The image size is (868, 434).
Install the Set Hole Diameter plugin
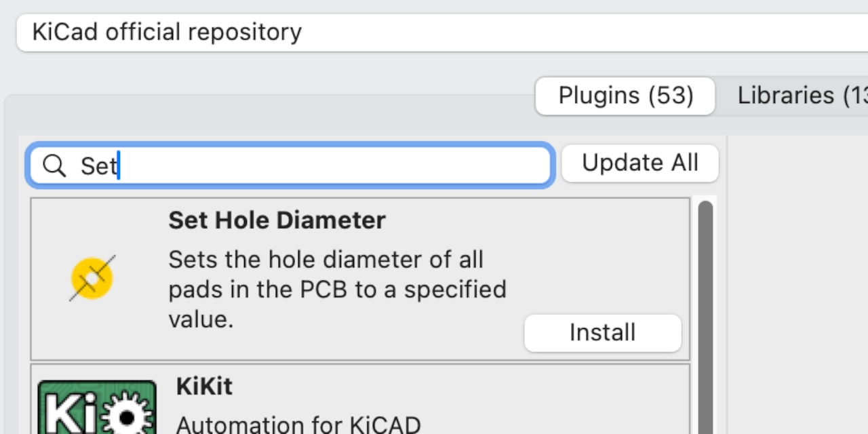tap(602, 333)
